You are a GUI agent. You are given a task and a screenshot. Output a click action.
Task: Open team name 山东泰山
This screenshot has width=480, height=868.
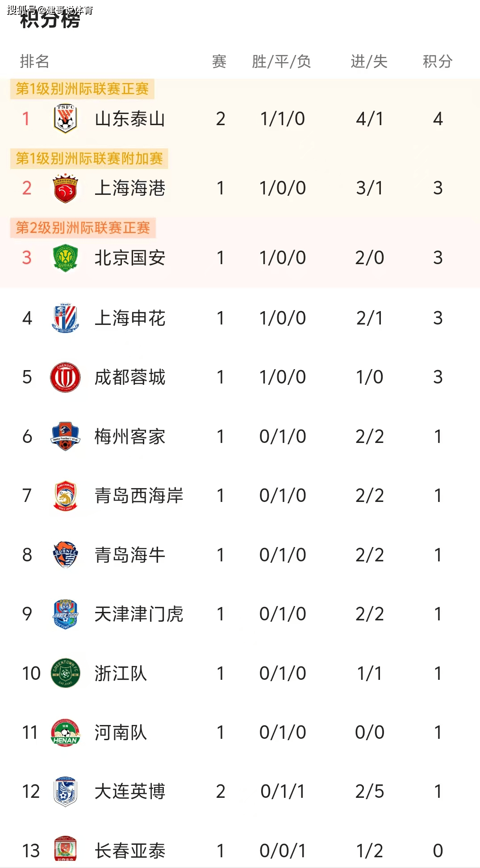click(130, 119)
